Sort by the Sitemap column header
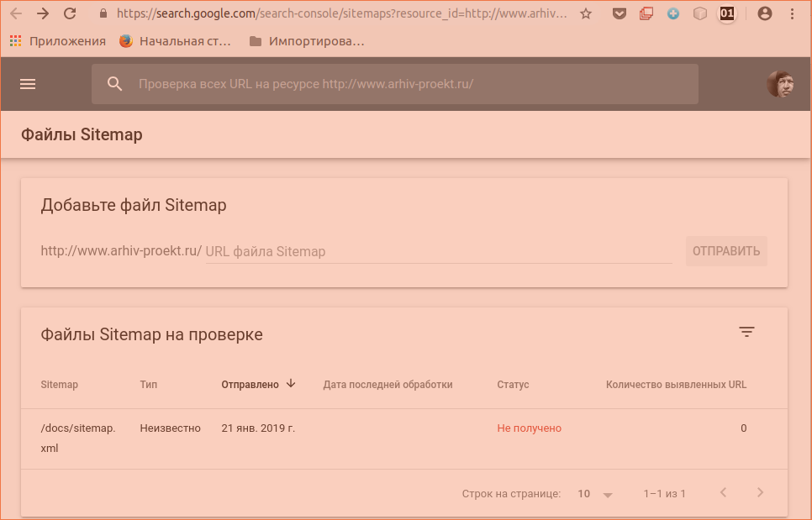The width and height of the screenshot is (812, 520). pos(59,385)
